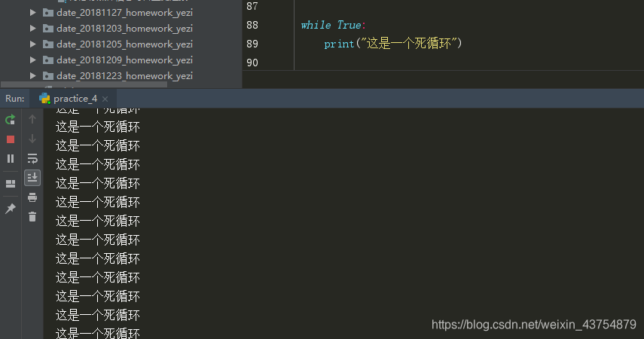Pin the practice_4 run tab
This screenshot has width=644, height=339.
click(11, 209)
